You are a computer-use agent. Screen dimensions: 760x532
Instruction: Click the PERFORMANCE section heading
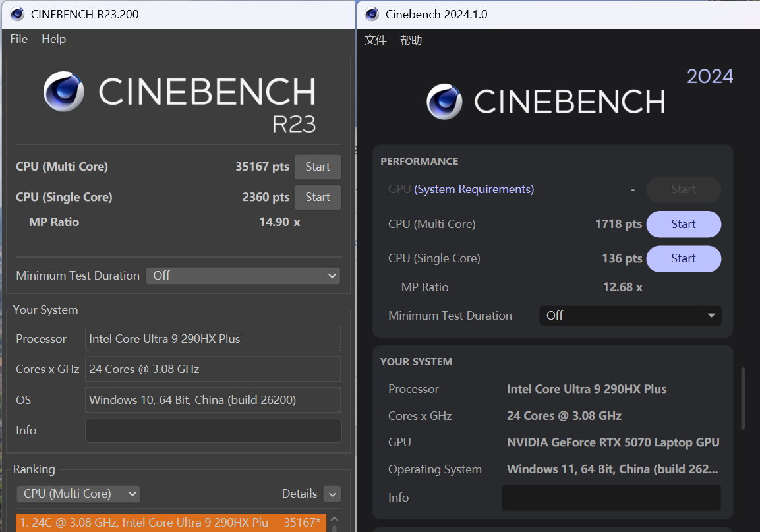pyautogui.click(x=419, y=162)
